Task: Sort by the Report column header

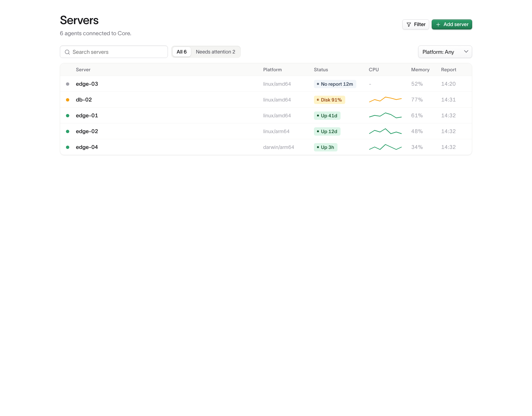Action: pos(449,70)
